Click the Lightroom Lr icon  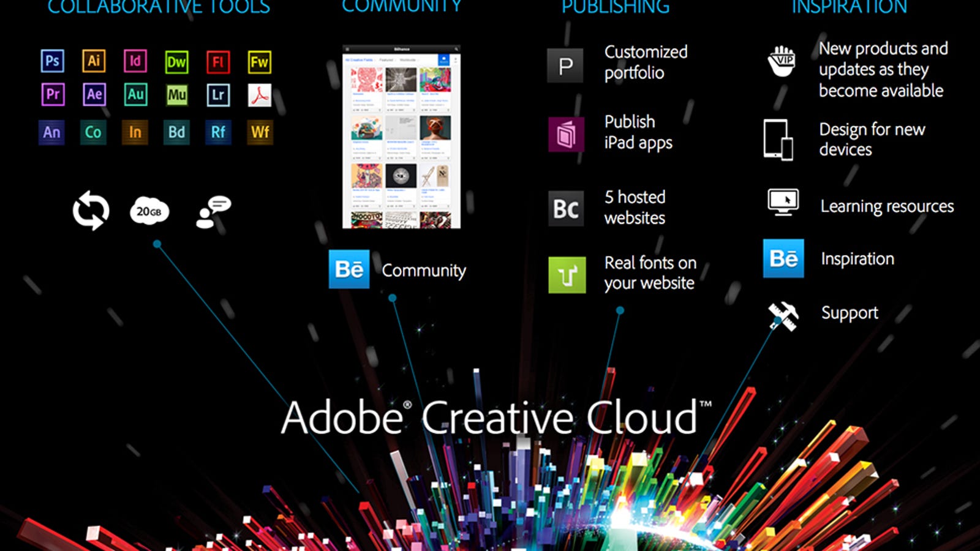point(218,95)
